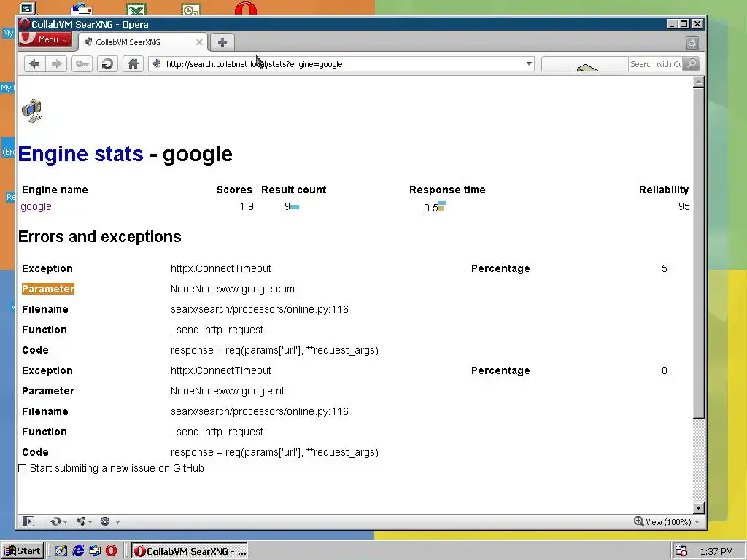Click the vertical scrollbar thumb
This screenshot has height=560, width=747.
pos(698,252)
